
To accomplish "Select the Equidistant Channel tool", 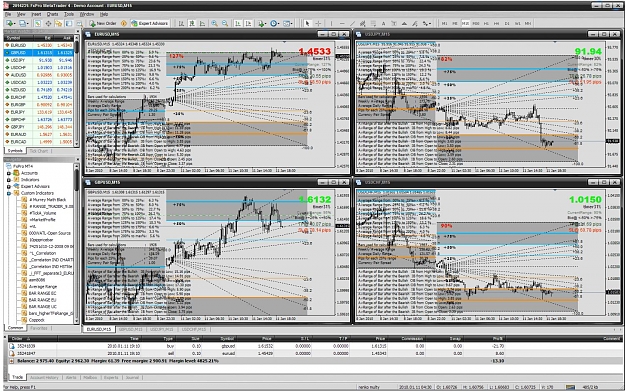I will click(x=362, y=24).
